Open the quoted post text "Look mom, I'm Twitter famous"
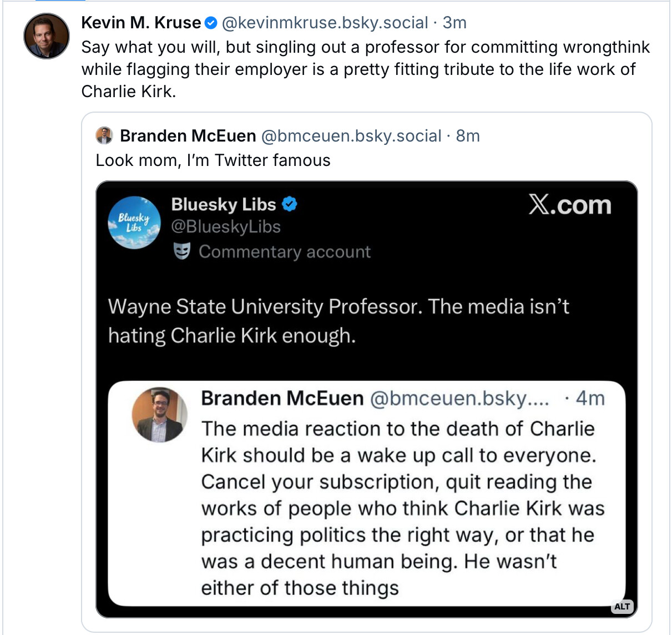The width and height of the screenshot is (672, 635). point(213,160)
